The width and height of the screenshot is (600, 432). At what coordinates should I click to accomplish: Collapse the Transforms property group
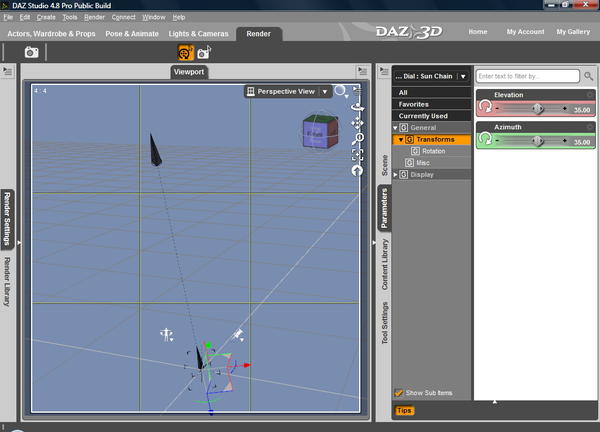tap(401, 140)
